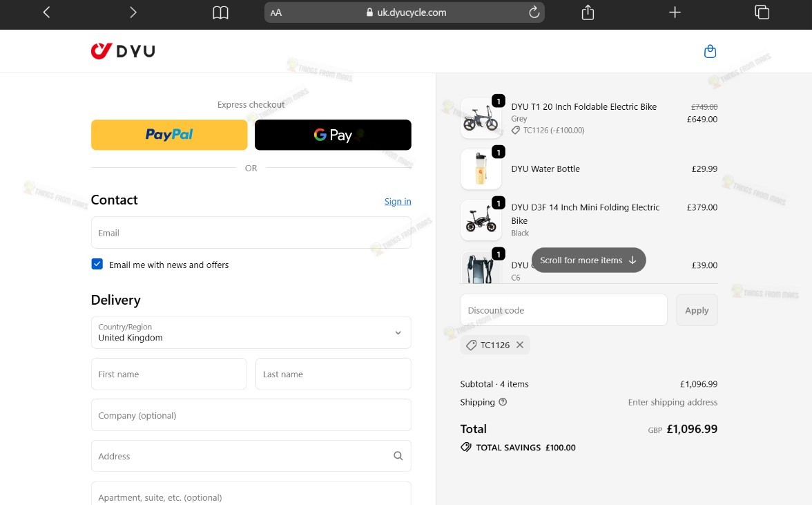This screenshot has width=812, height=505.
Task: Pay with Google Pay button
Action: click(x=333, y=135)
